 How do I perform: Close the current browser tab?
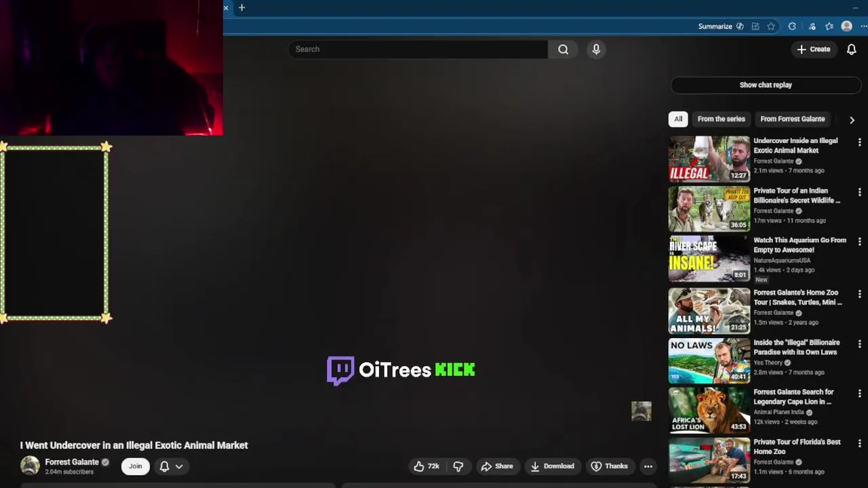pos(226,7)
